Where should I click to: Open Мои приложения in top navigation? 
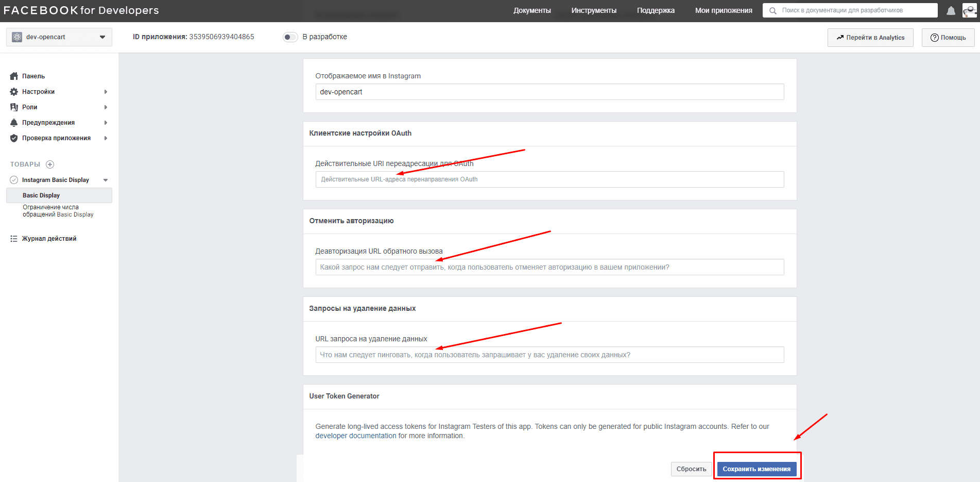pos(724,10)
